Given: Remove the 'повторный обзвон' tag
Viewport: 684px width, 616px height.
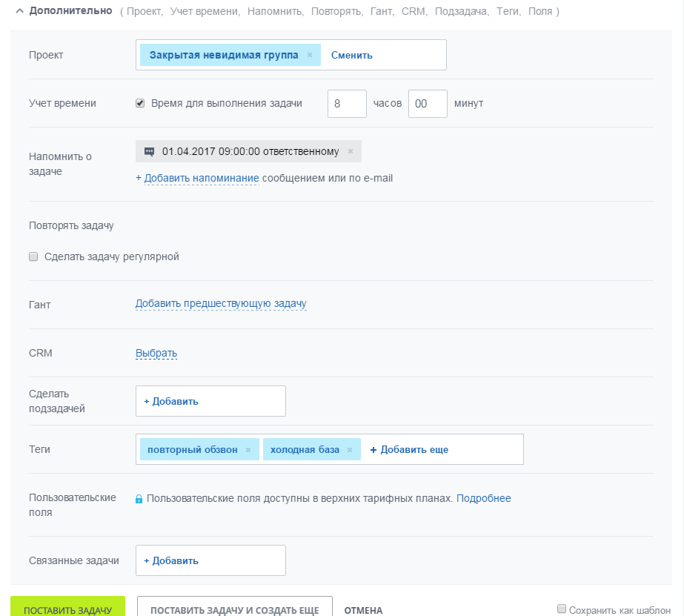Looking at the screenshot, I should point(248,450).
